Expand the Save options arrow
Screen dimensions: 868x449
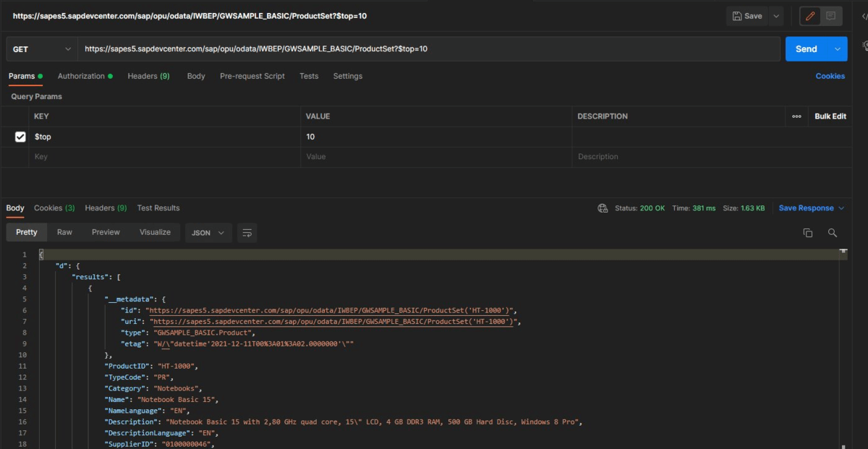pyautogui.click(x=775, y=16)
